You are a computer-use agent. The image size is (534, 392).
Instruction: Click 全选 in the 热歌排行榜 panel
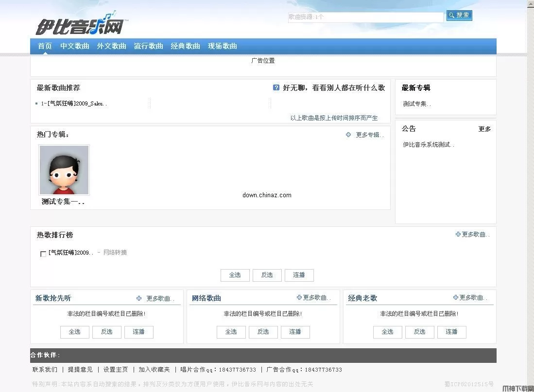click(x=235, y=275)
